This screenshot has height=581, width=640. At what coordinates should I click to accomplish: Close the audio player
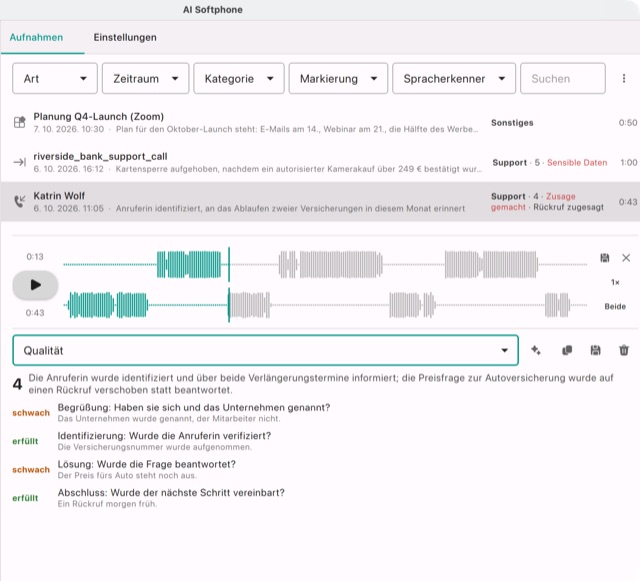626,258
